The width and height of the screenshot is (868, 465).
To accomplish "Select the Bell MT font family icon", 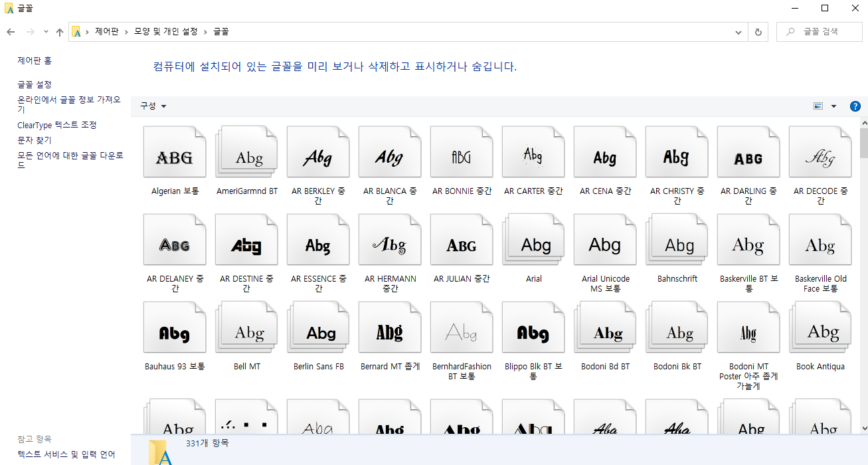I will [246, 327].
